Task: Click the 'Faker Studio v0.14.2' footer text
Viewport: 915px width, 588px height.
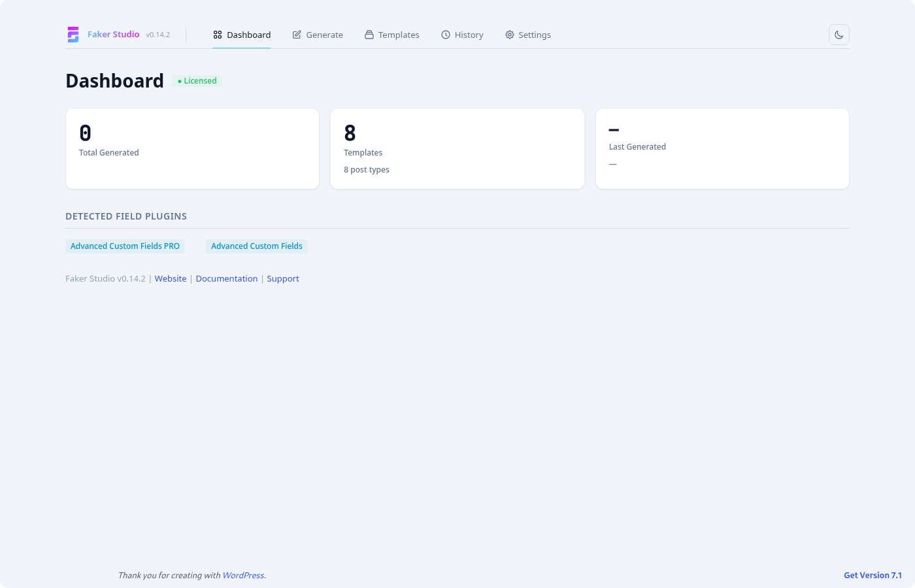Action: click(x=105, y=279)
